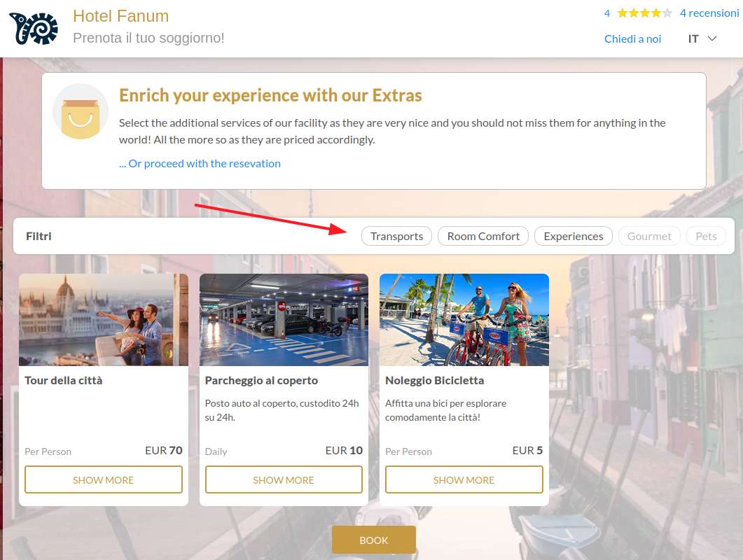Show more for Parcheggio al coperto
Viewport: 743px width, 560px height.
(284, 479)
